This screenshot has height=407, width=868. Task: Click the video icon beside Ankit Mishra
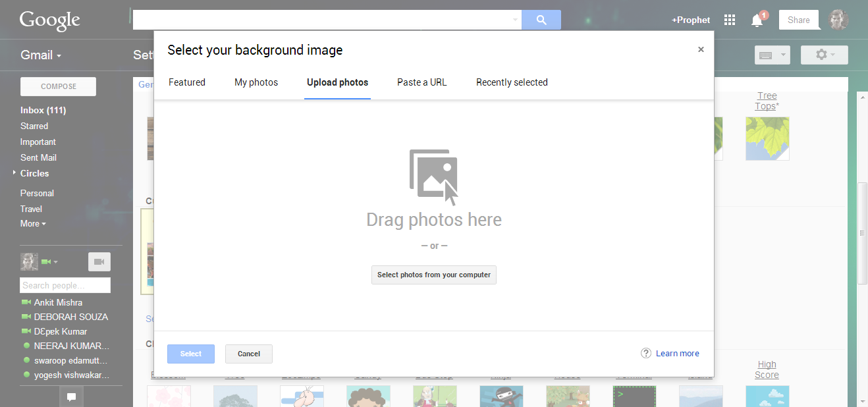tap(27, 302)
